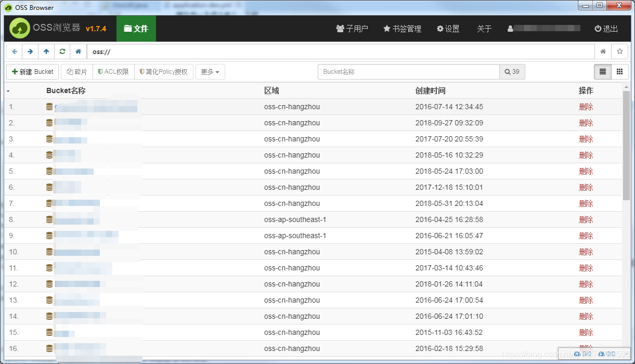Click the bucket icon in row 7
Image resolution: width=635 pixels, height=364 pixels.
pos(49,203)
